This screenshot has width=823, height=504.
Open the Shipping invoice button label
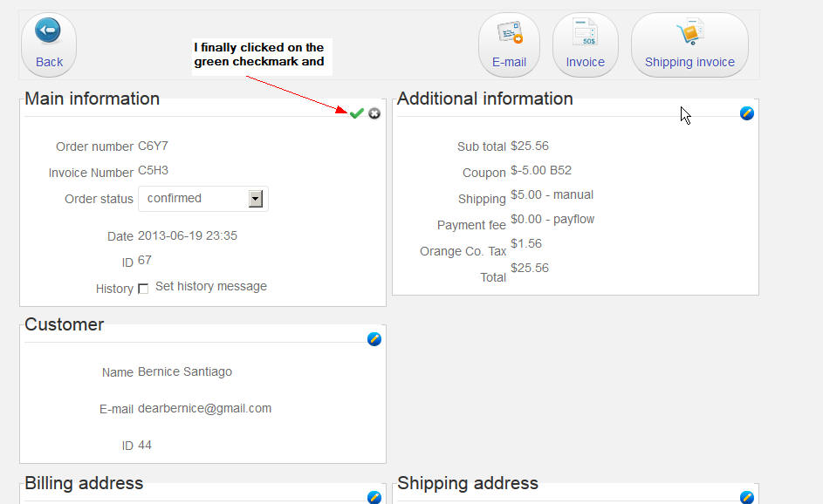[689, 62]
